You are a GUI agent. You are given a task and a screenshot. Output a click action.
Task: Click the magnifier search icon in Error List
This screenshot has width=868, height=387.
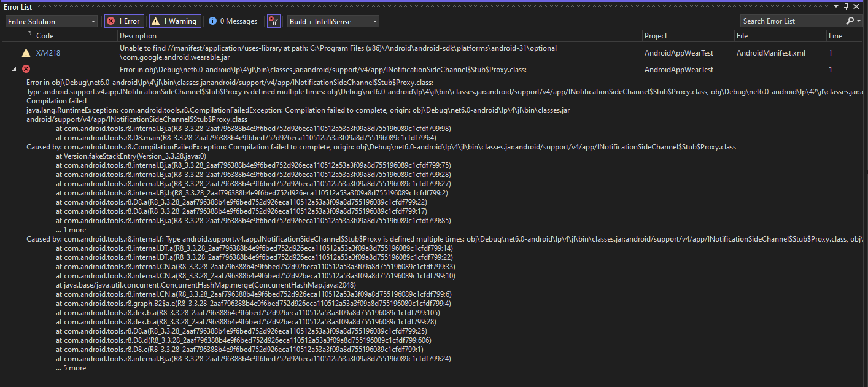tap(850, 21)
